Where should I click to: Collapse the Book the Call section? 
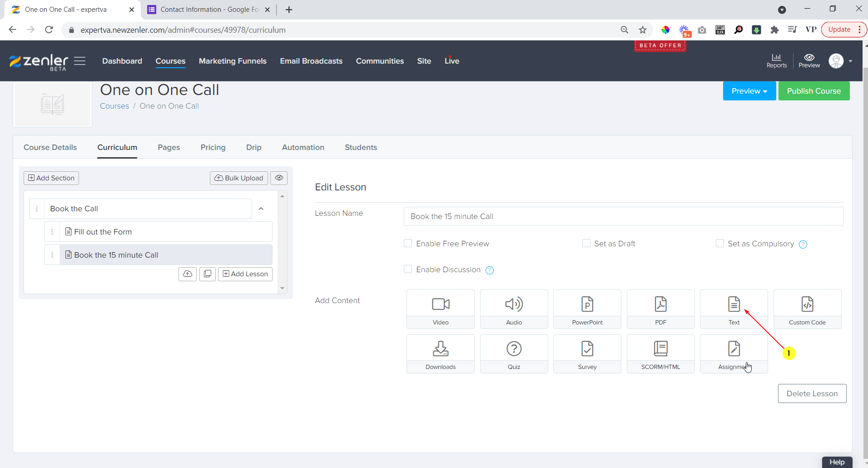coord(261,209)
